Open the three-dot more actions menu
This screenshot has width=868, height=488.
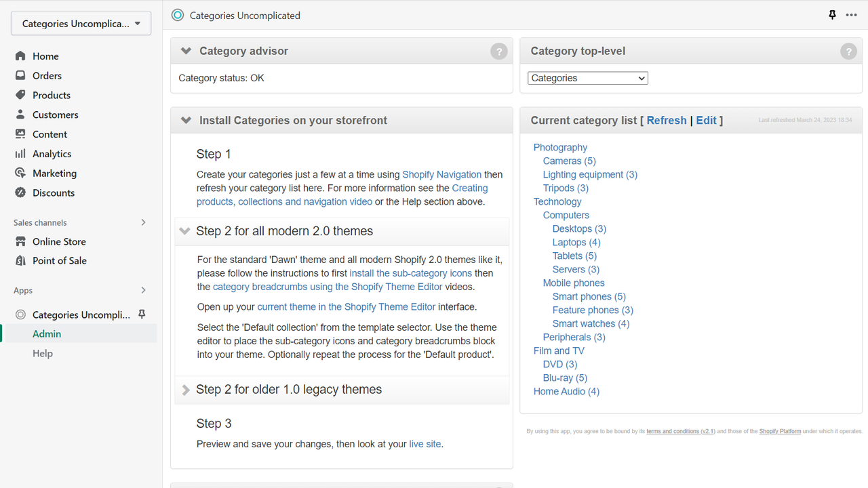click(852, 15)
